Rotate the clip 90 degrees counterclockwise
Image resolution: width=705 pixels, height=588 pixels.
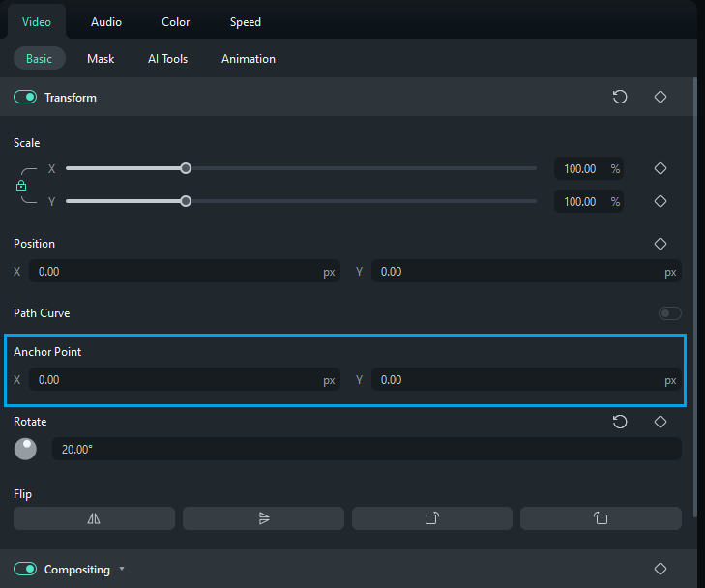tap(601, 518)
